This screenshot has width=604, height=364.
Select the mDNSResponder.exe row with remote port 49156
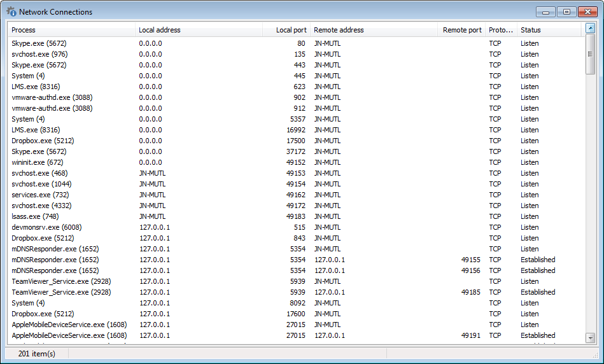coord(296,270)
